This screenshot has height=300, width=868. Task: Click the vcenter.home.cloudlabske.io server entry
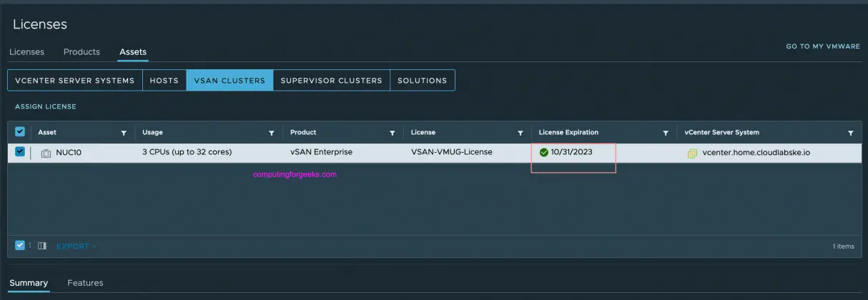(756, 153)
